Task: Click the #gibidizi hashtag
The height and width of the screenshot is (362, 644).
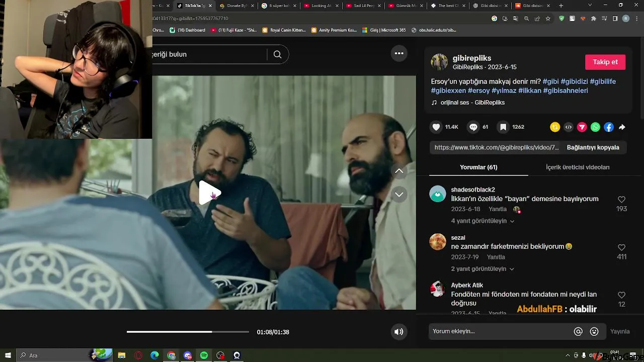Action: click(x=574, y=81)
